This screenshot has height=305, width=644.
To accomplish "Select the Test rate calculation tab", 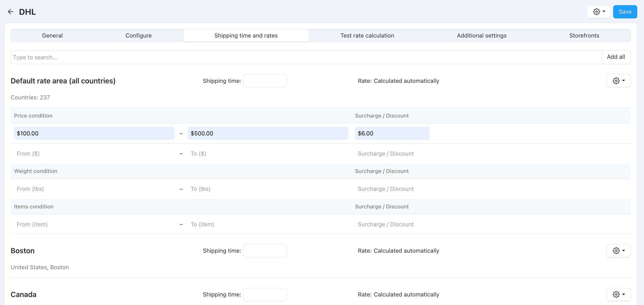I will pyautogui.click(x=367, y=35).
